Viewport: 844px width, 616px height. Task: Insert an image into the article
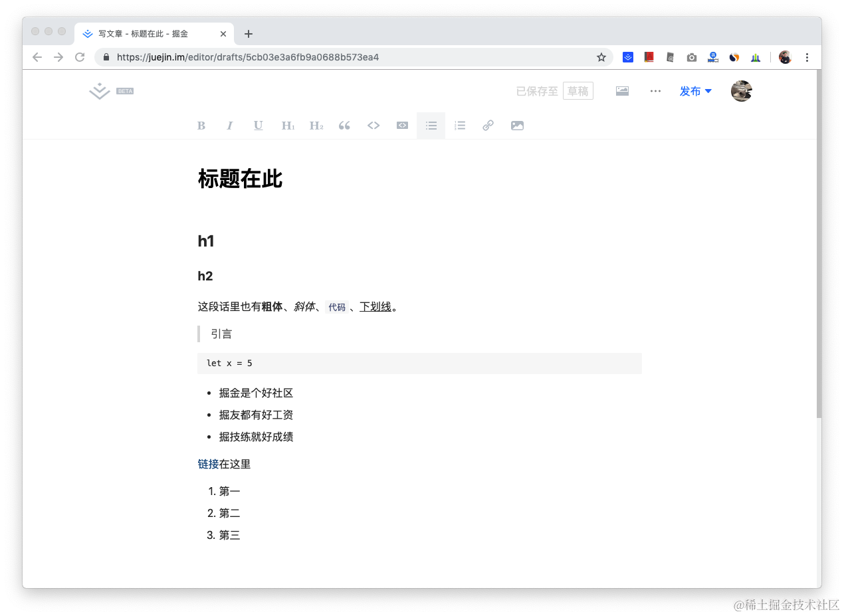point(517,125)
